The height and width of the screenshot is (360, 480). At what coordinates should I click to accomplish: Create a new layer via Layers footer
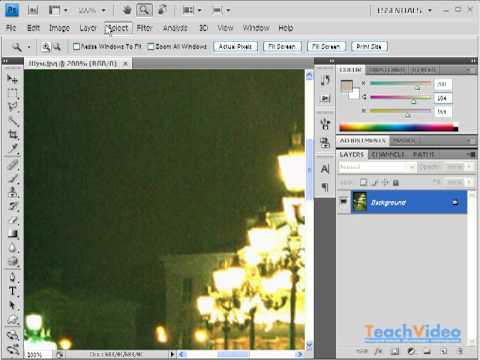click(444, 351)
